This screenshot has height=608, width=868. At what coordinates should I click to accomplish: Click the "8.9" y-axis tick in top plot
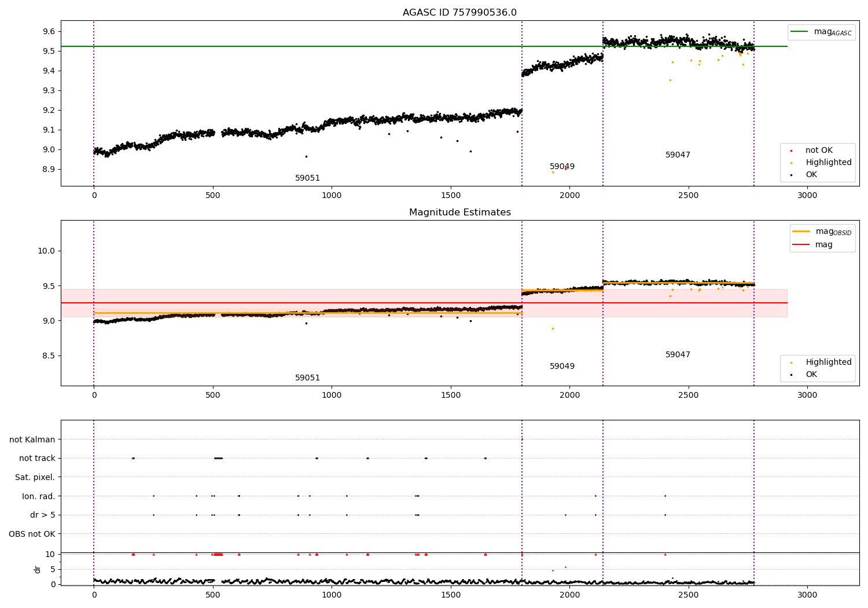coord(49,170)
